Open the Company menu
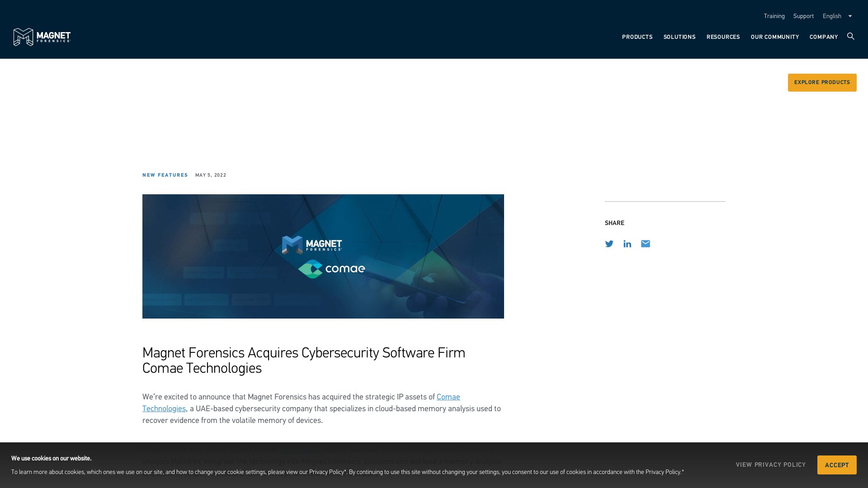868x488 pixels. pyautogui.click(x=824, y=37)
